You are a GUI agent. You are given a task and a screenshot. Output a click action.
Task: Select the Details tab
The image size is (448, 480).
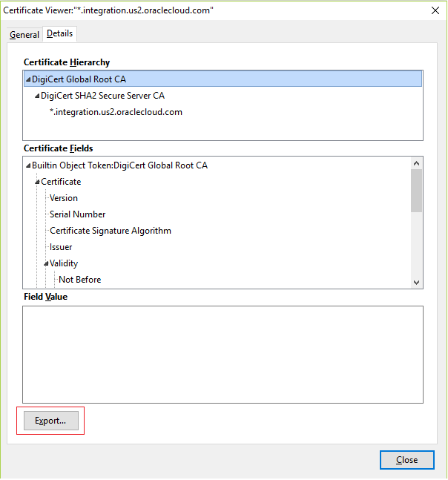pos(59,33)
